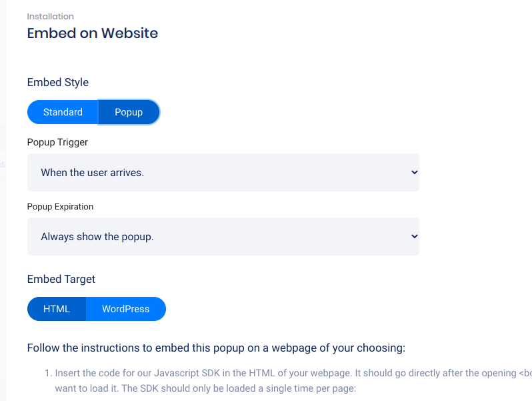
Task: Click the 'Embed on Website' heading
Action: pos(93,33)
